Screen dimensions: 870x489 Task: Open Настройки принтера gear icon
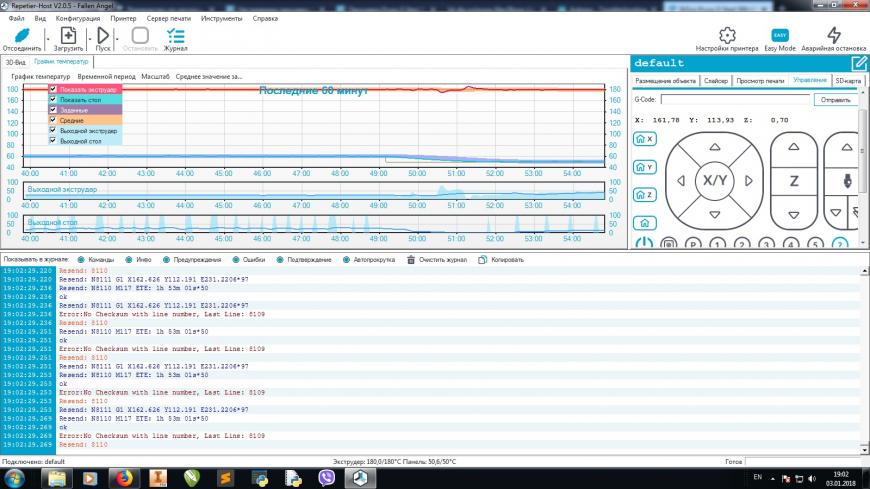[727, 35]
